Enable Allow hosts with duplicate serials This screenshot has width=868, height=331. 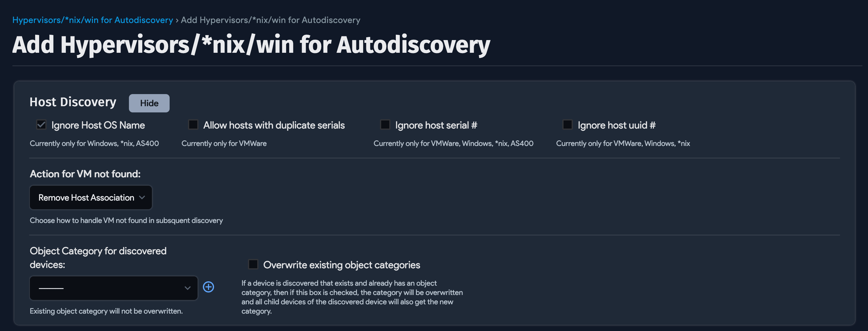(x=193, y=125)
